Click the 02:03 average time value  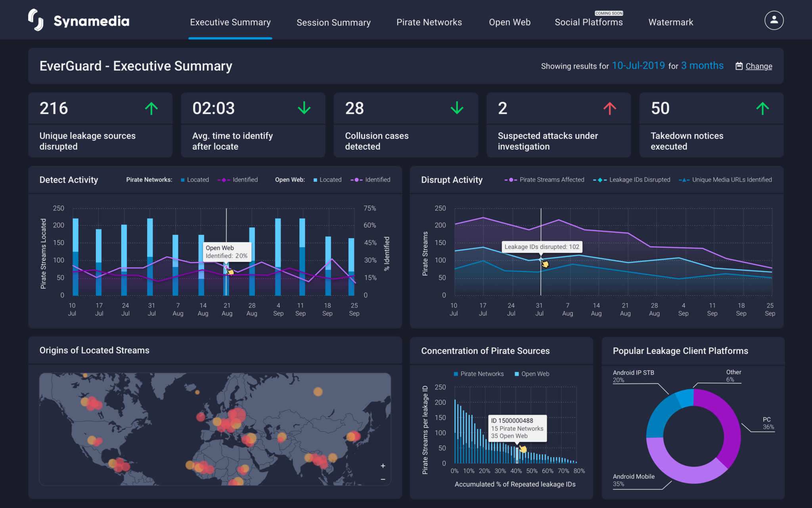(213, 108)
